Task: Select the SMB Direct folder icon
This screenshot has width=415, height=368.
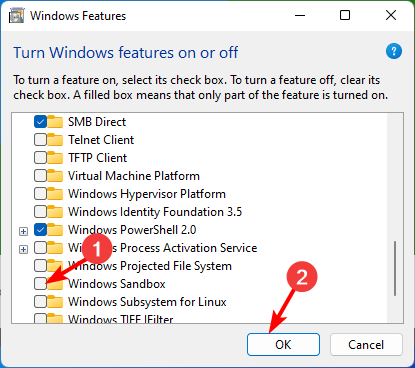Action: pyautogui.click(x=55, y=122)
